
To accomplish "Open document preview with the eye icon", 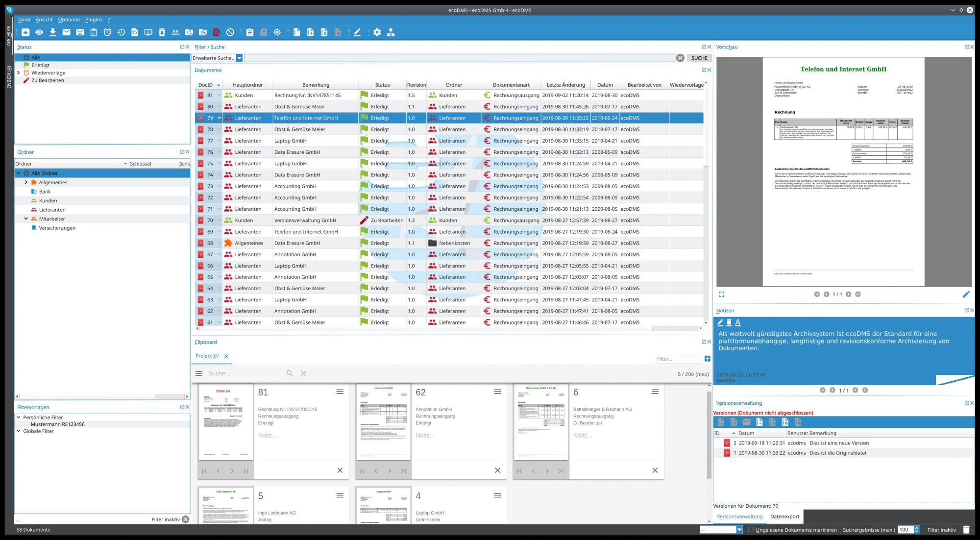I will 38,32.
